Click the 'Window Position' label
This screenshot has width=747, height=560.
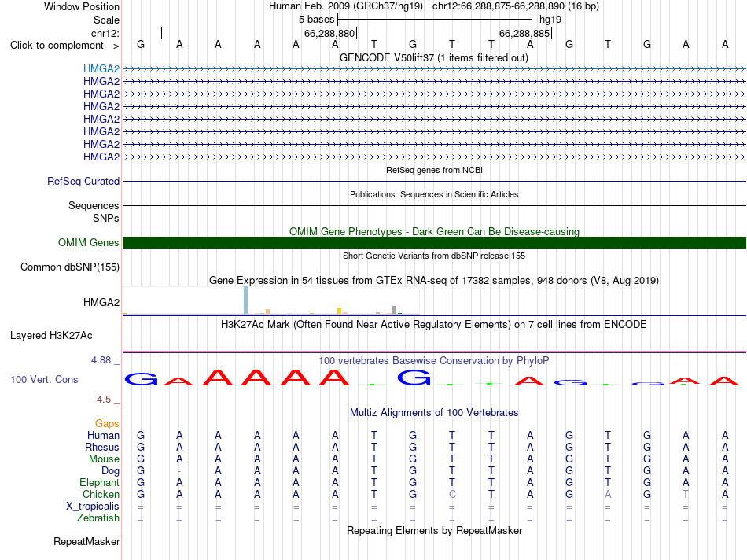pyautogui.click(x=82, y=6)
